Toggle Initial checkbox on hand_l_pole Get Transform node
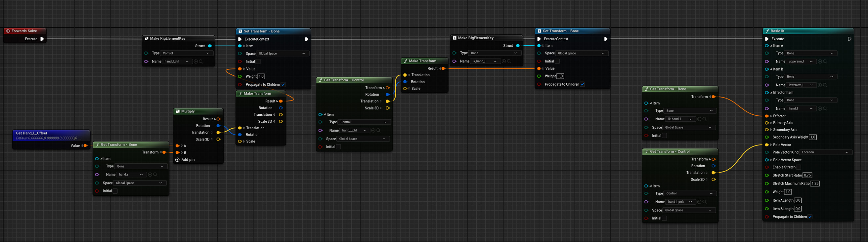This screenshot has width=868, height=242. click(x=665, y=219)
